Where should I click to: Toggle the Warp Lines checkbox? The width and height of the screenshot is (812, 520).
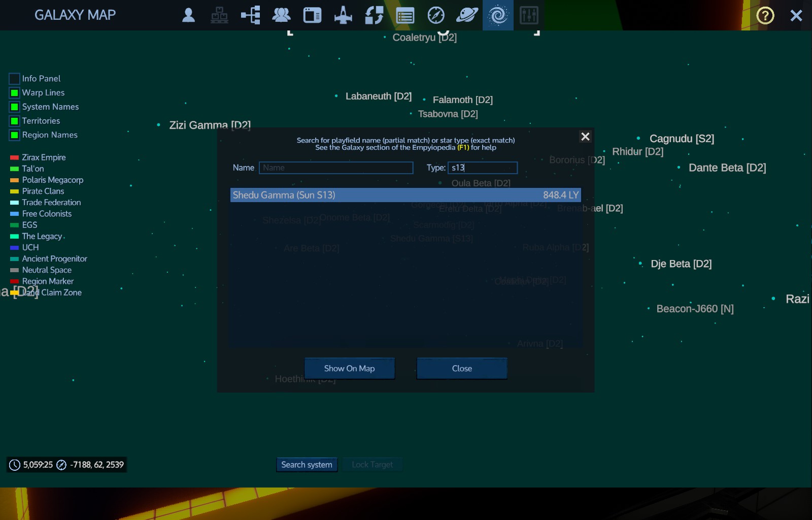pyautogui.click(x=14, y=93)
